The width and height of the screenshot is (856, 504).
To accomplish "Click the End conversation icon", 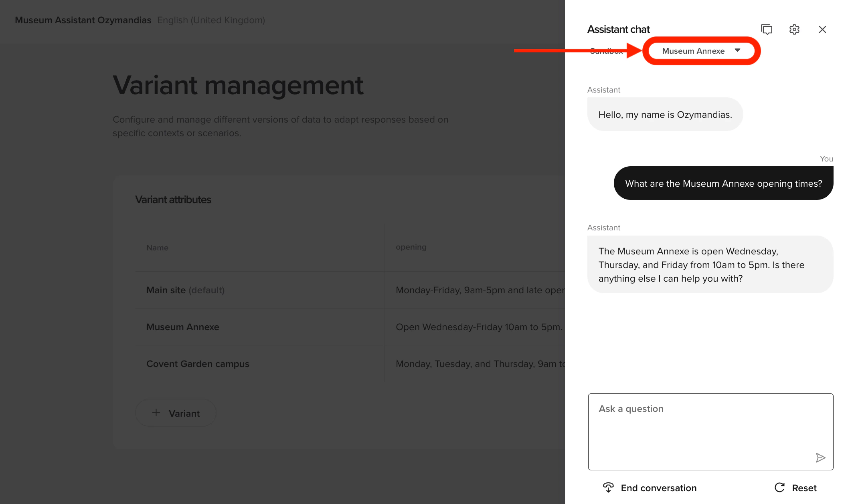I will pyautogui.click(x=608, y=488).
